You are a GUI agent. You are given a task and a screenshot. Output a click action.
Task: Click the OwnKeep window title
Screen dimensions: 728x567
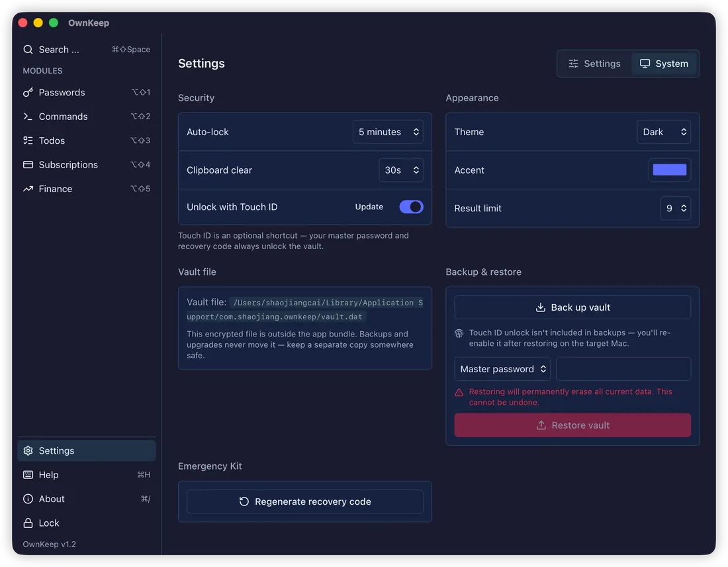[x=89, y=23]
